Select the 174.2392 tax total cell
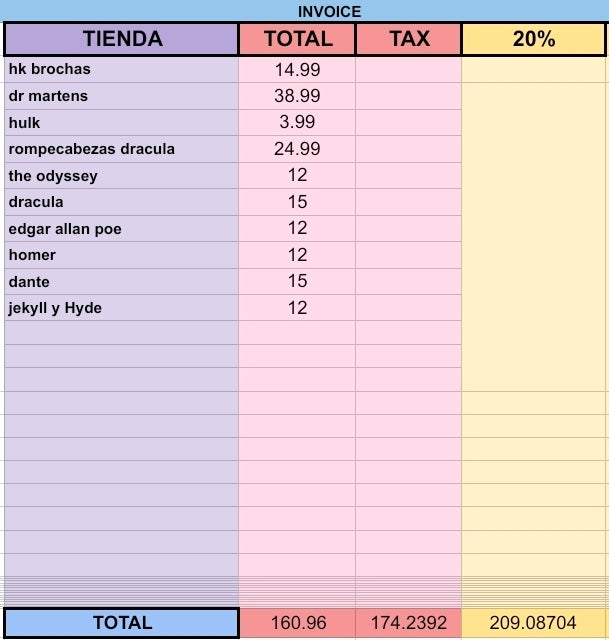The width and height of the screenshot is (609, 640). point(409,622)
